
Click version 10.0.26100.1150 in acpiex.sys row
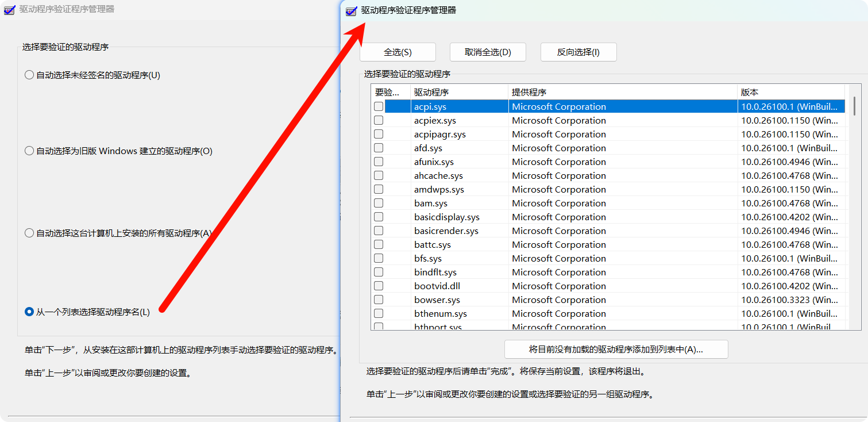(790, 120)
